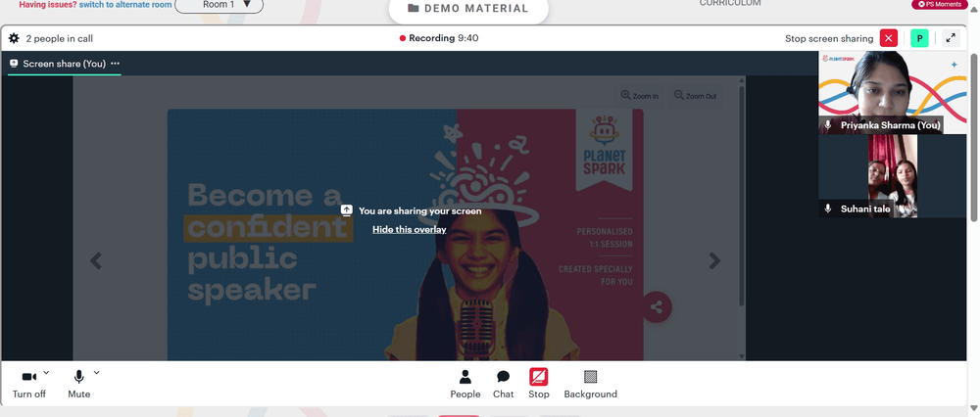Click the page's right vertical scrollbar
Viewport: 980px width, 417px height.
point(974,137)
